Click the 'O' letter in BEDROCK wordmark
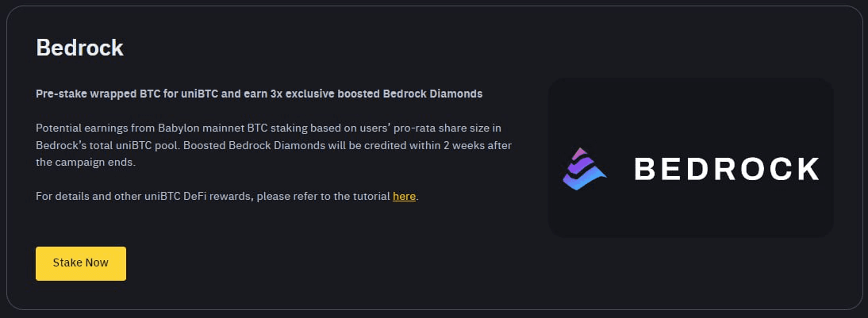868x318 pixels. pyautogui.click(x=754, y=169)
